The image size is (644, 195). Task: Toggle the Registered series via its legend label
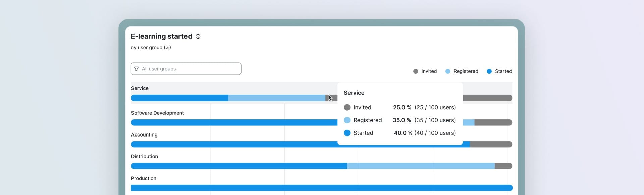(x=466, y=71)
